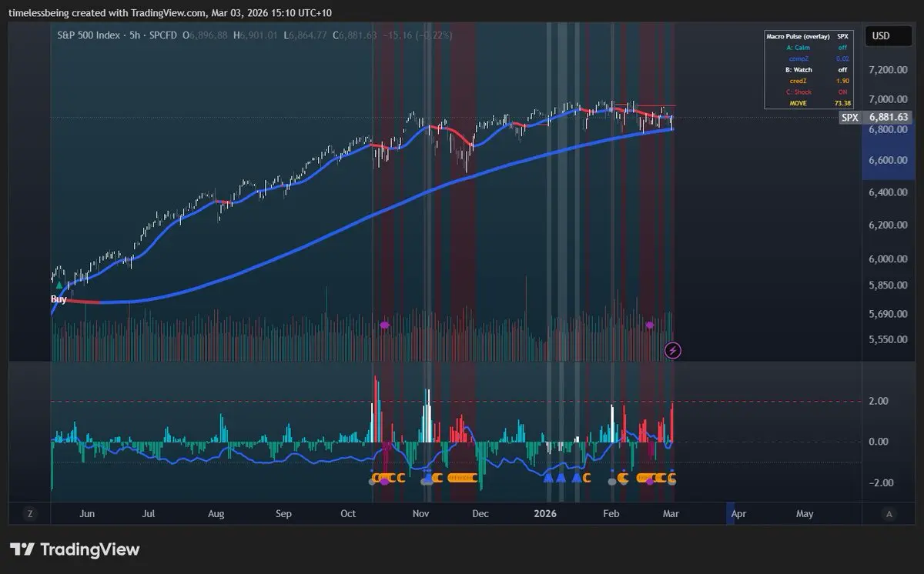Click the Apr label on the time axis
This screenshot has height=574, width=924.
tap(738, 513)
